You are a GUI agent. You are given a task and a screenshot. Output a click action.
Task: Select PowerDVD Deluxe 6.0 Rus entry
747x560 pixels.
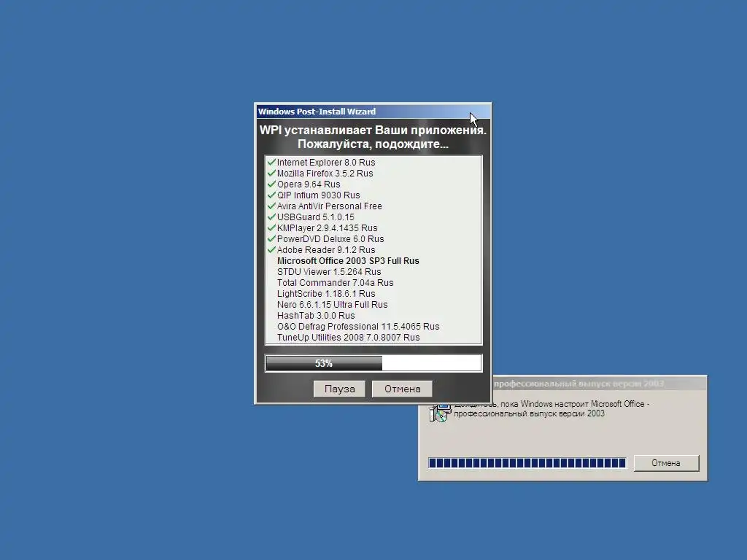tap(330, 239)
